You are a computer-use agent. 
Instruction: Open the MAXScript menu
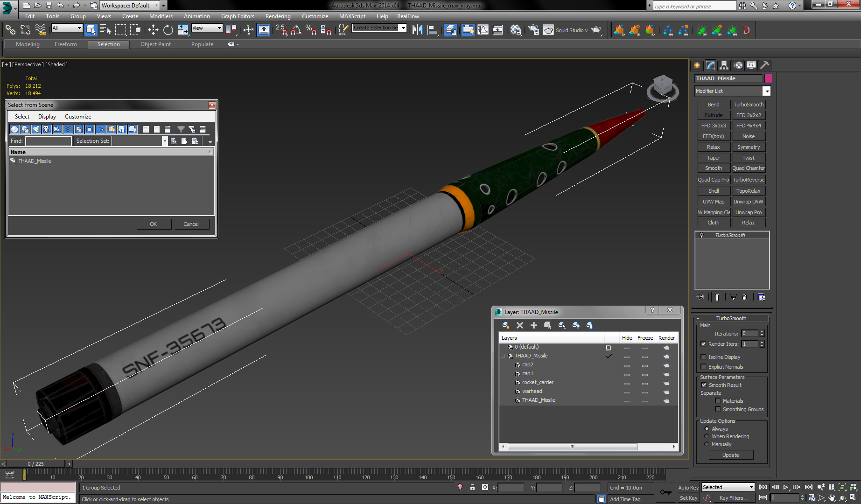coord(352,16)
